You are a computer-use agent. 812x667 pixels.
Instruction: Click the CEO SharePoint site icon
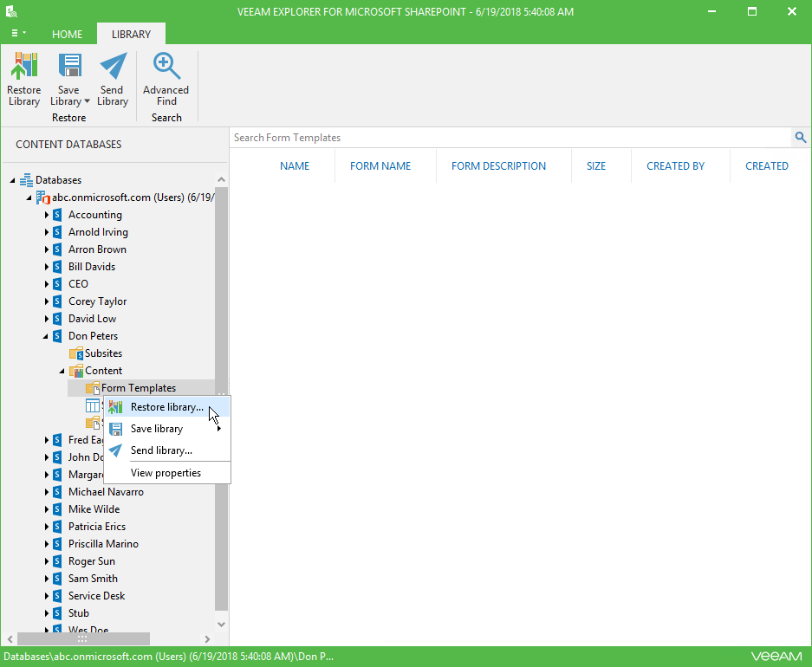click(57, 284)
